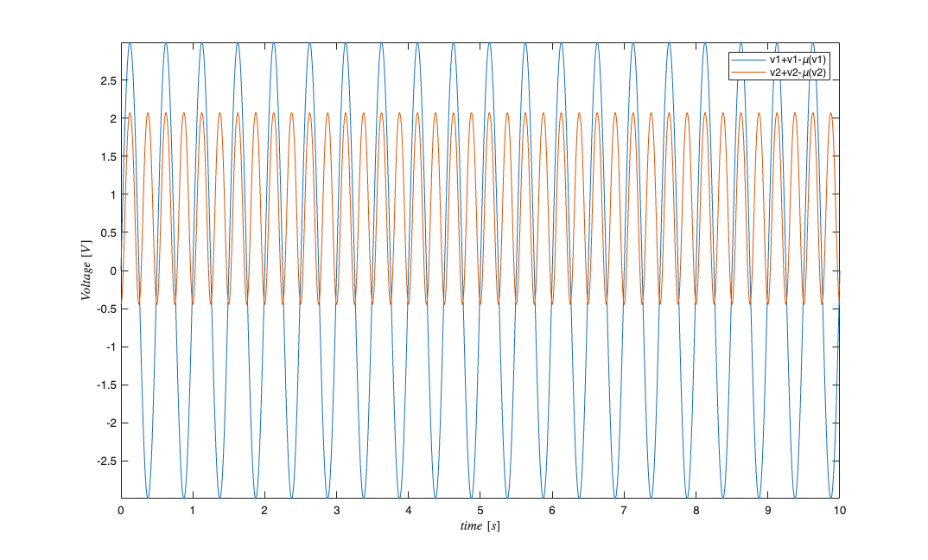The width and height of the screenshot is (928, 560).
Task: Click the x-axis tick label 0
Action: [121, 511]
